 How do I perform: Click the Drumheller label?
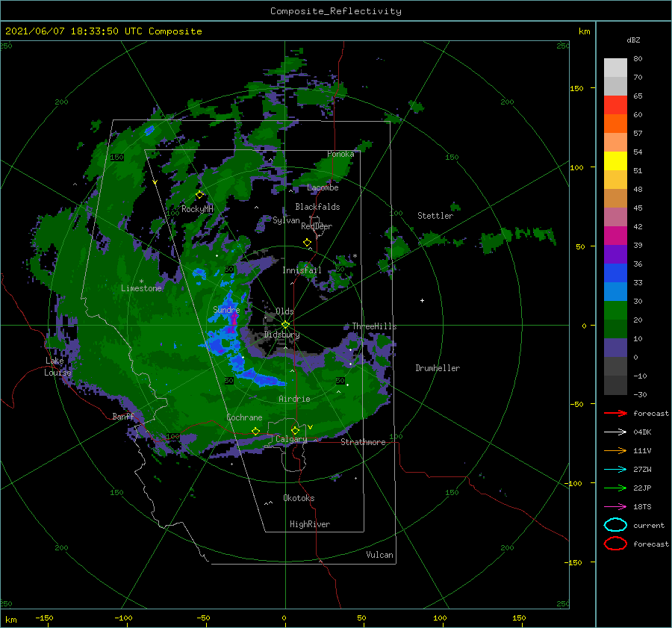pos(438,368)
